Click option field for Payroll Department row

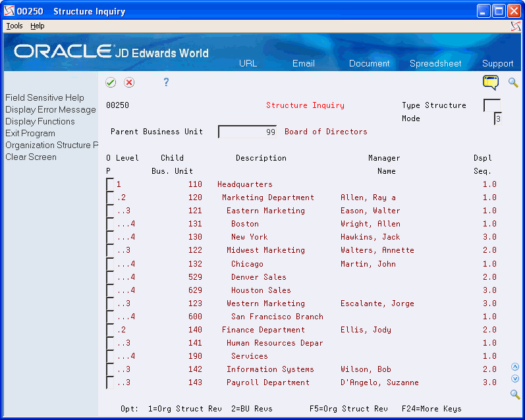[110, 382]
